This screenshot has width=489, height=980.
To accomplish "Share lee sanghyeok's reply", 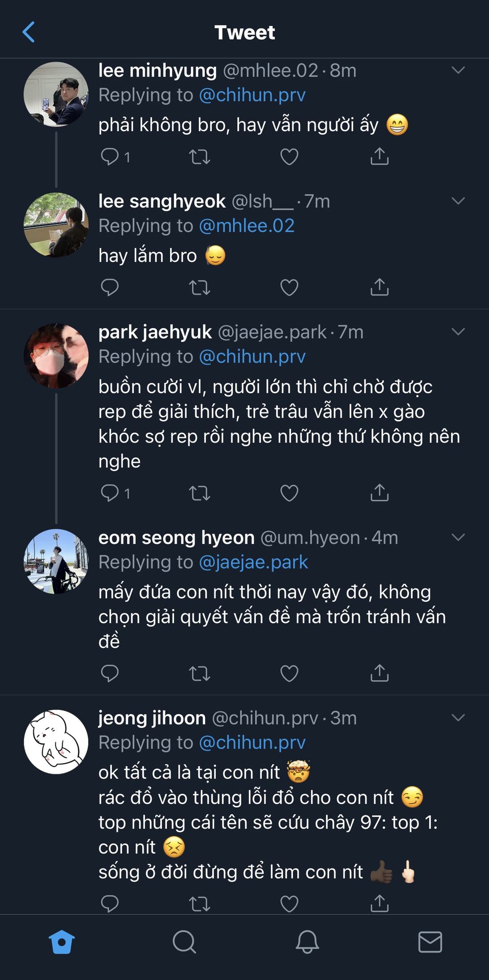I will click(379, 287).
